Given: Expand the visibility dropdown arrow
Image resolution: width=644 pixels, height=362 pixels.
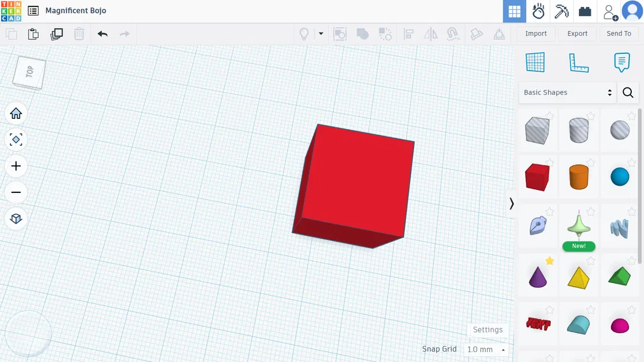Looking at the screenshot, I should point(321,34).
